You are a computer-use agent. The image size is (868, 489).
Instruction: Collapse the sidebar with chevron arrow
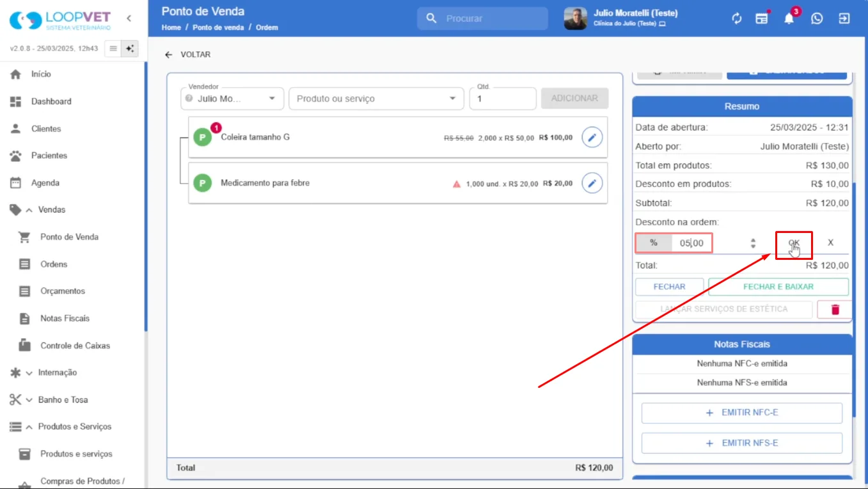pyautogui.click(x=129, y=19)
